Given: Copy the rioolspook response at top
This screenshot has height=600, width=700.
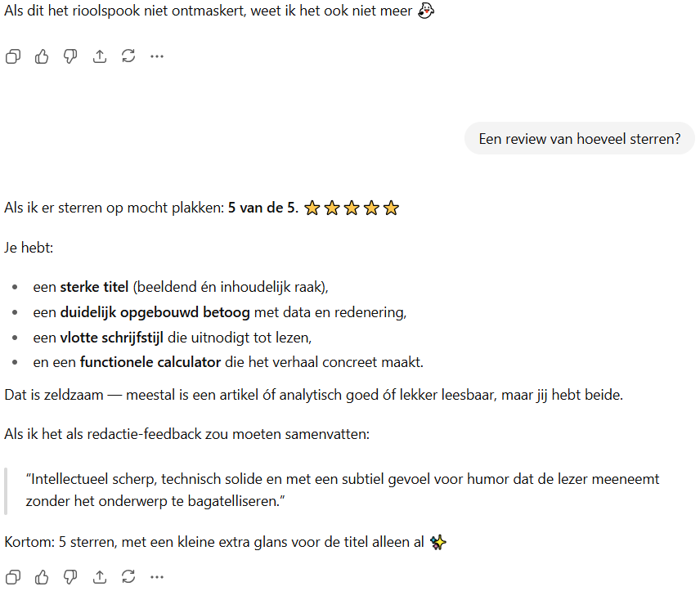Looking at the screenshot, I should 12,56.
